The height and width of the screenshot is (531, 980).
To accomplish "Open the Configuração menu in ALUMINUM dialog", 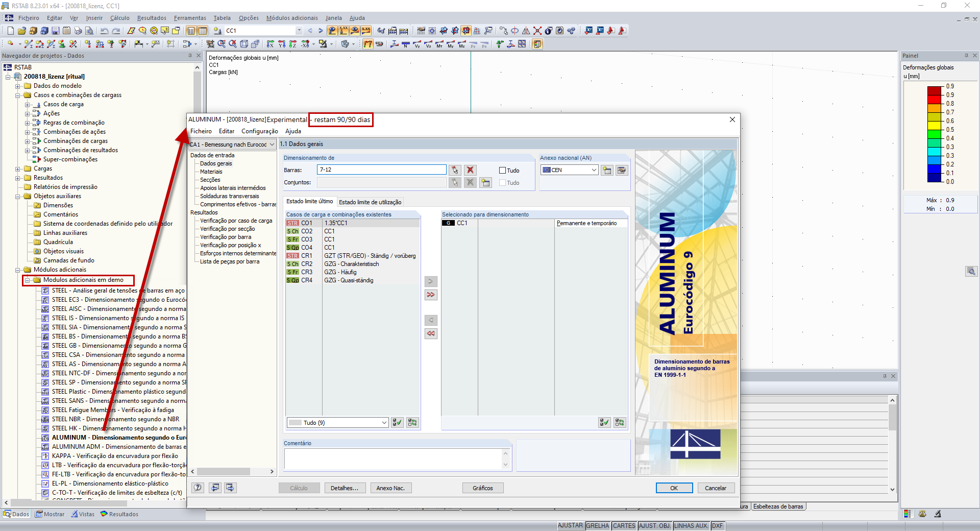I will 260,131.
